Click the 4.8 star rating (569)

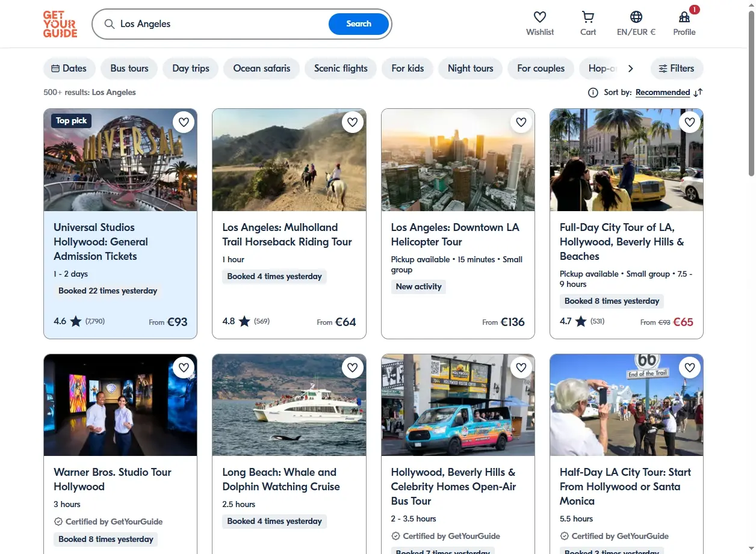(246, 321)
